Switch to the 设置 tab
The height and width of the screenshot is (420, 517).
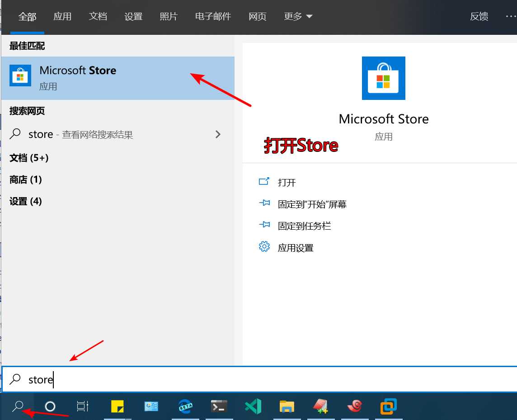point(133,16)
